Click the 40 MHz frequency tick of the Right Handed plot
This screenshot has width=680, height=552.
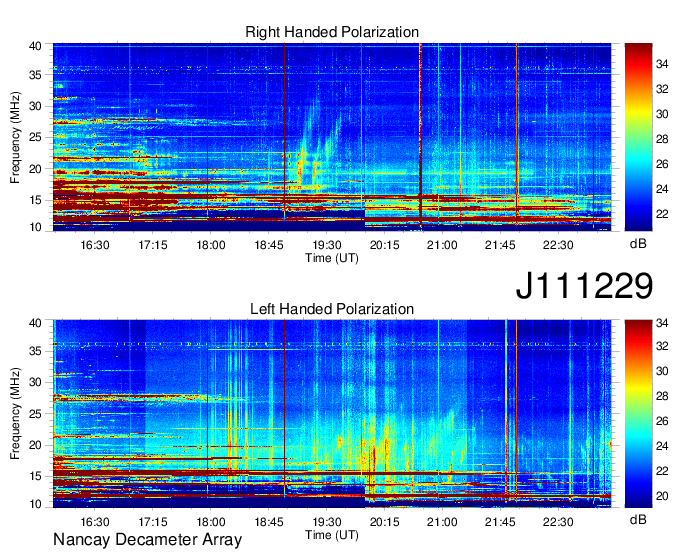click(x=35, y=46)
